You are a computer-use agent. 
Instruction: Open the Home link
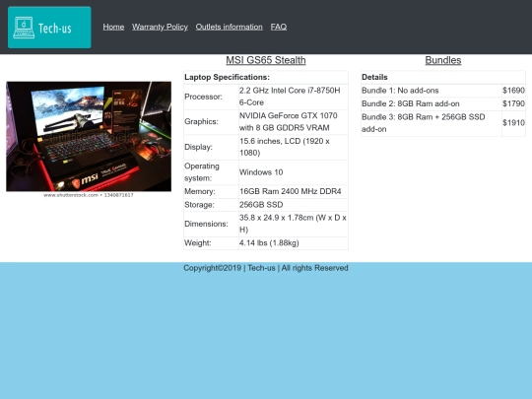pyautogui.click(x=113, y=27)
